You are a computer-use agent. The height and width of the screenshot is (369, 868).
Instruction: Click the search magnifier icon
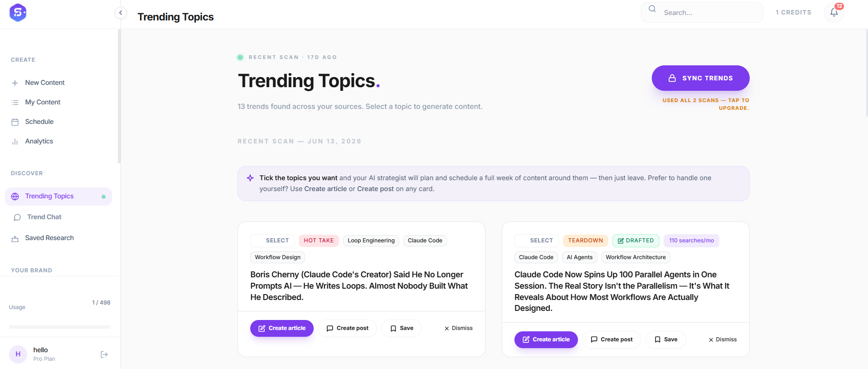(x=652, y=9)
